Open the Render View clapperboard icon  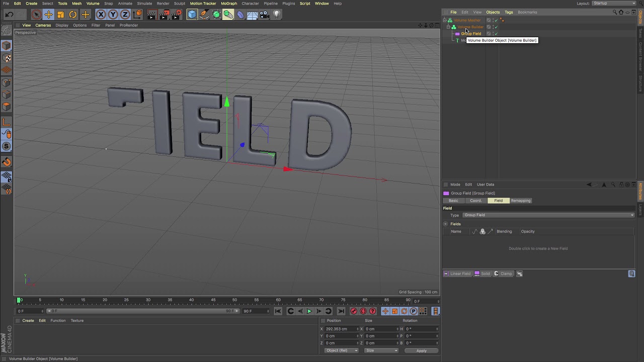coord(151,15)
